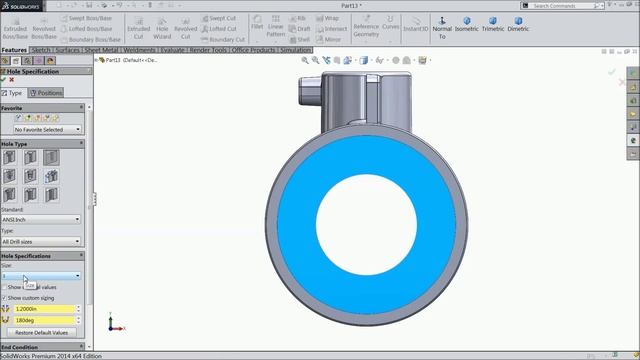This screenshot has height=360, width=640.
Task: Click the Linear Pattern button
Action: [276, 26]
